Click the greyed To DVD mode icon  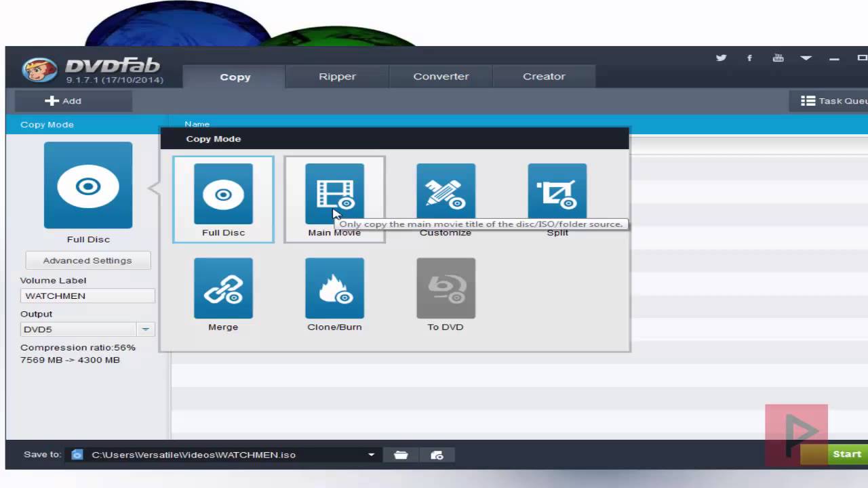446,288
